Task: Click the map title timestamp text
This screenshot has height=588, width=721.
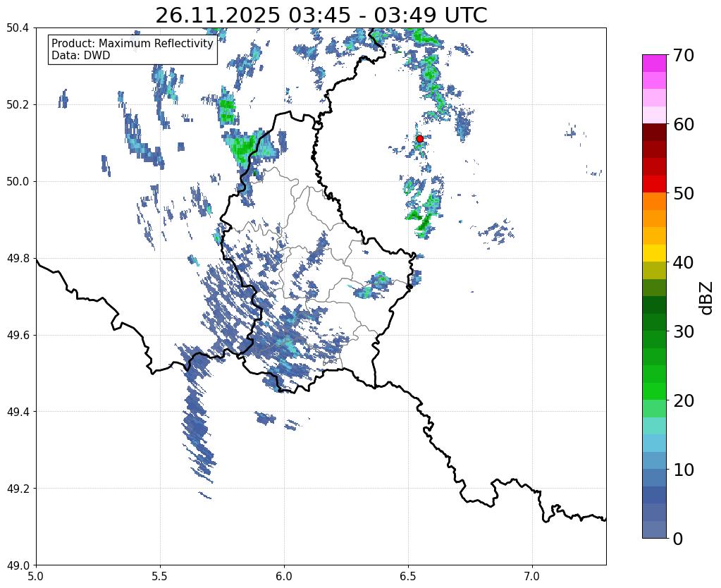Action: [x=321, y=16]
